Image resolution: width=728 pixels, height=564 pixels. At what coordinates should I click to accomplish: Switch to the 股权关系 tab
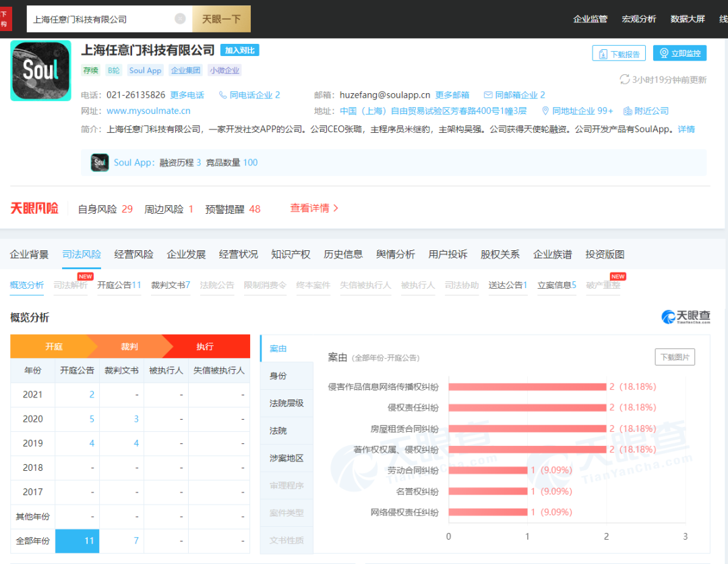[500, 254]
